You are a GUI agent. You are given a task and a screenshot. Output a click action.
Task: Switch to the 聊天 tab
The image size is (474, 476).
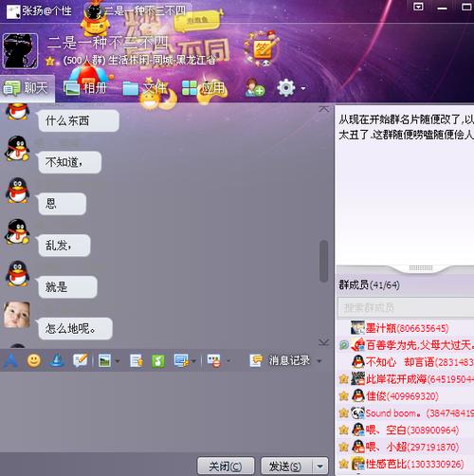pos(27,88)
